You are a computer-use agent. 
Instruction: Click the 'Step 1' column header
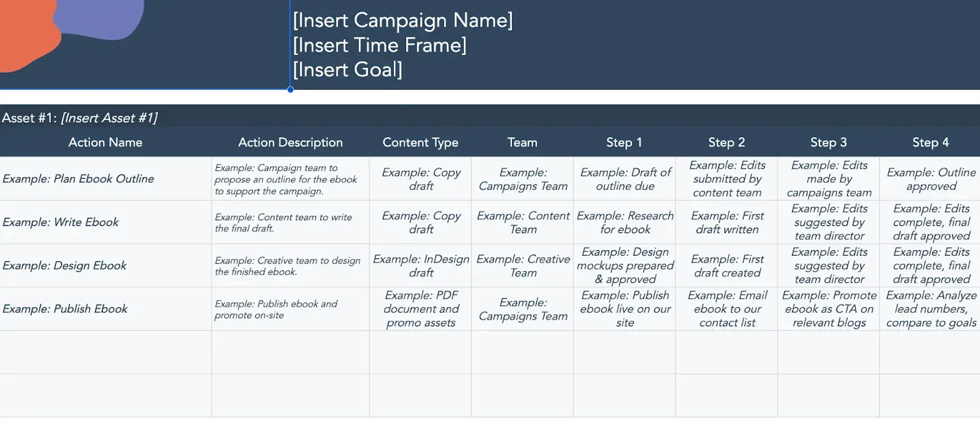pyautogui.click(x=624, y=142)
